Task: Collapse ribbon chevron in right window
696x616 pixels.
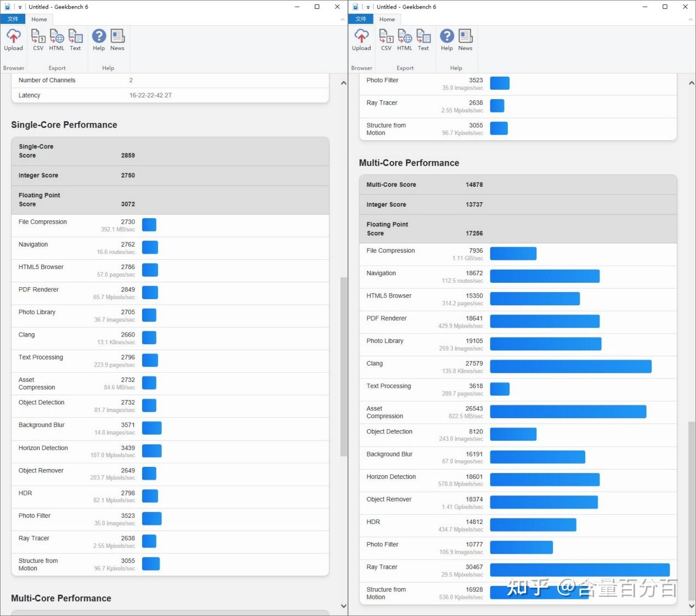Action: pos(691,19)
